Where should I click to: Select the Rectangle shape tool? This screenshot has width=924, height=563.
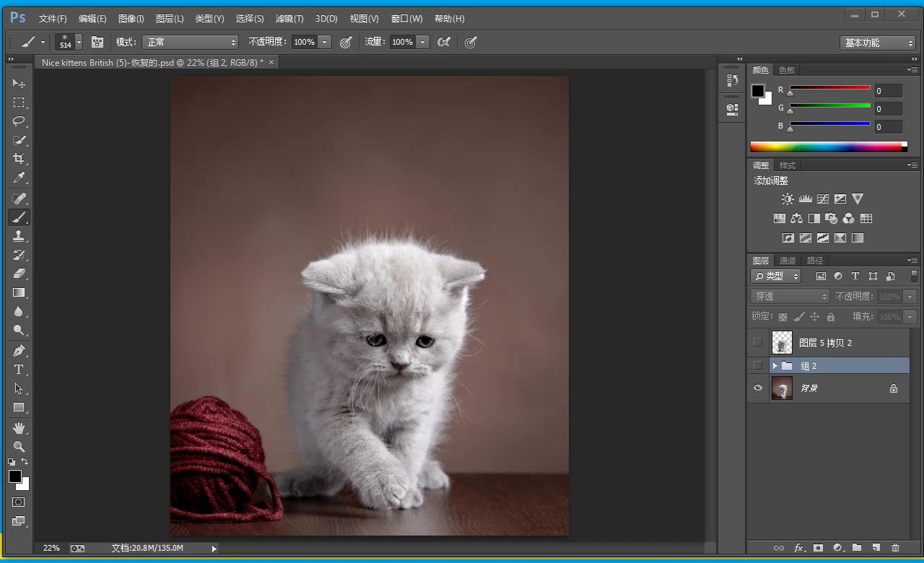coord(19,407)
